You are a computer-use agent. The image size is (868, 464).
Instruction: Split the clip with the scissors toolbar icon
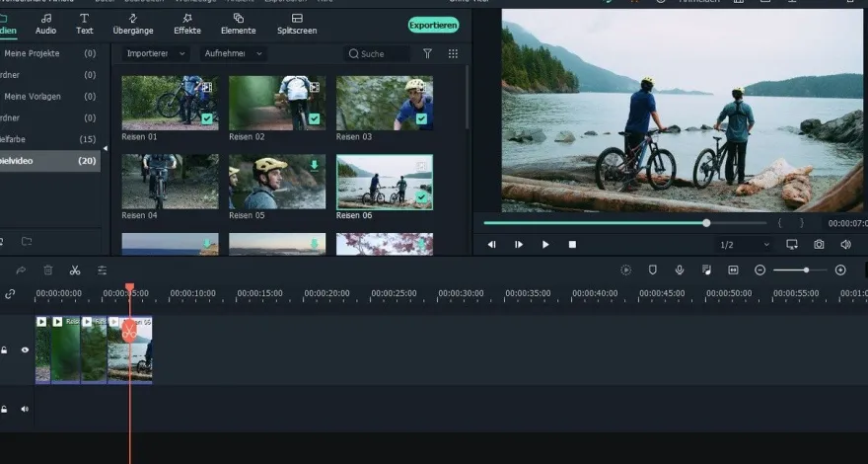(75, 271)
